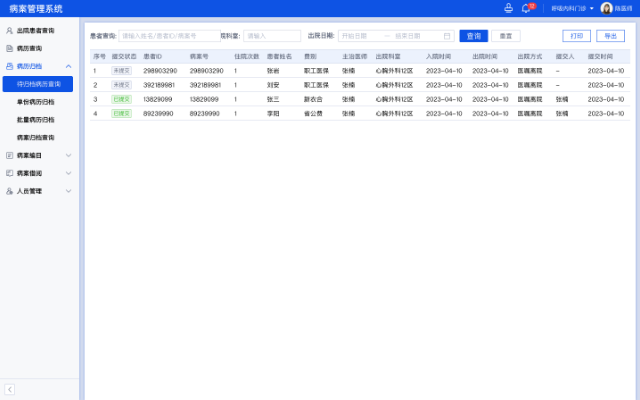Go to 病案归档查询 menu item
Viewport: 640px width, 400px height.
click(36, 137)
